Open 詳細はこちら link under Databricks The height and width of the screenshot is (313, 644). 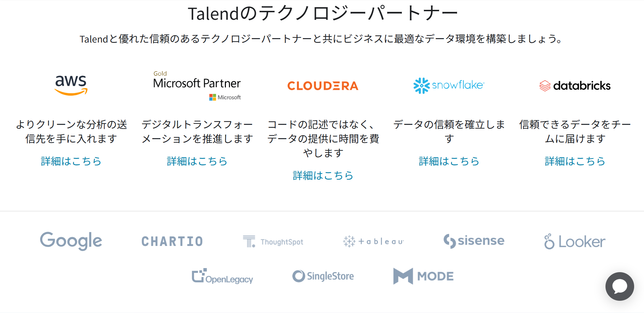575,161
